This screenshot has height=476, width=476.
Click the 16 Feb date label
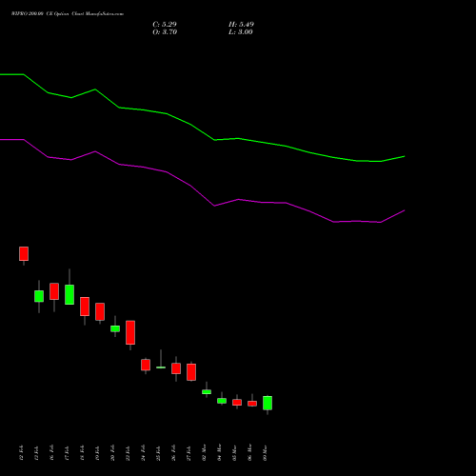[x=51, y=453]
